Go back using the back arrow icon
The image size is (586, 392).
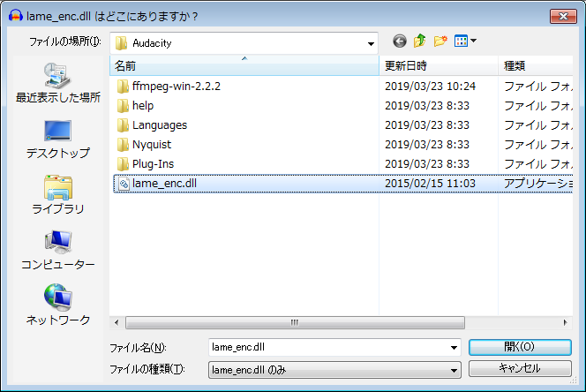(x=400, y=41)
